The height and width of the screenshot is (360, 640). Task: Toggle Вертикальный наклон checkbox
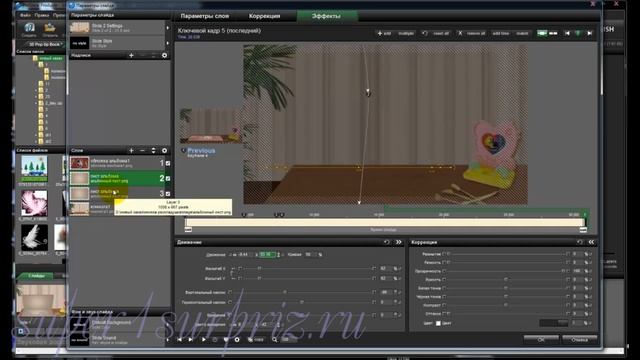[230, 292]
